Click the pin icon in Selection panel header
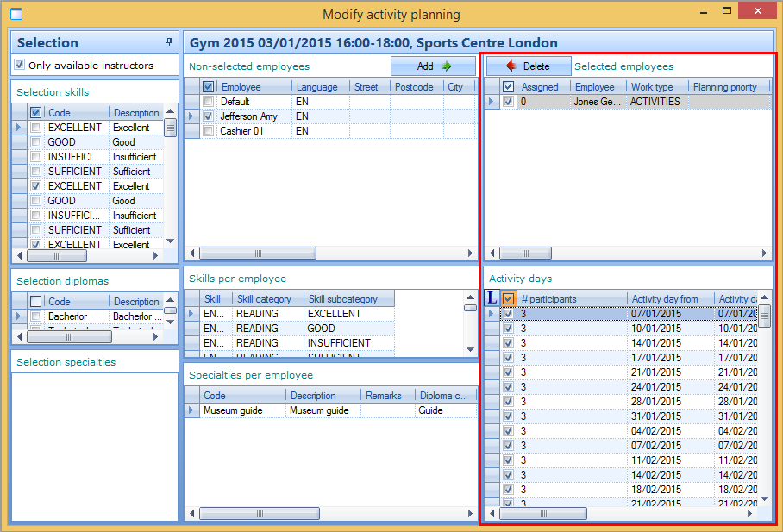 [x=169, y=42]
